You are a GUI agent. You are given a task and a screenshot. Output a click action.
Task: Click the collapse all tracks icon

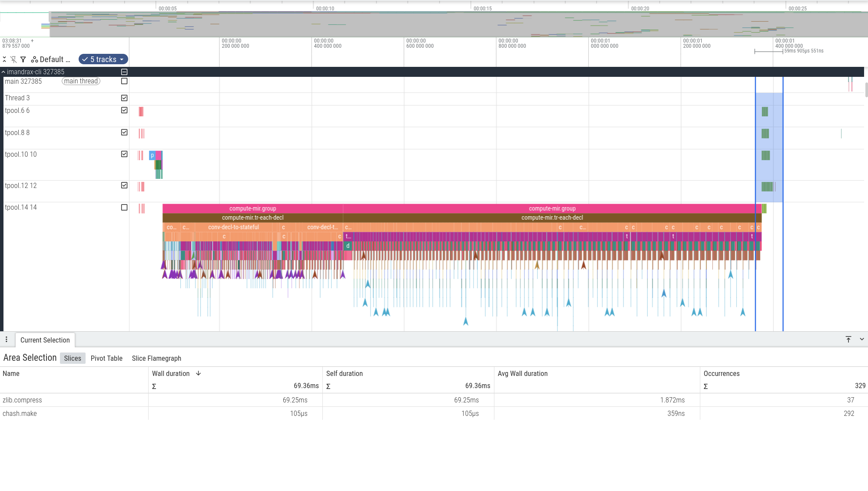pos(4,59)
